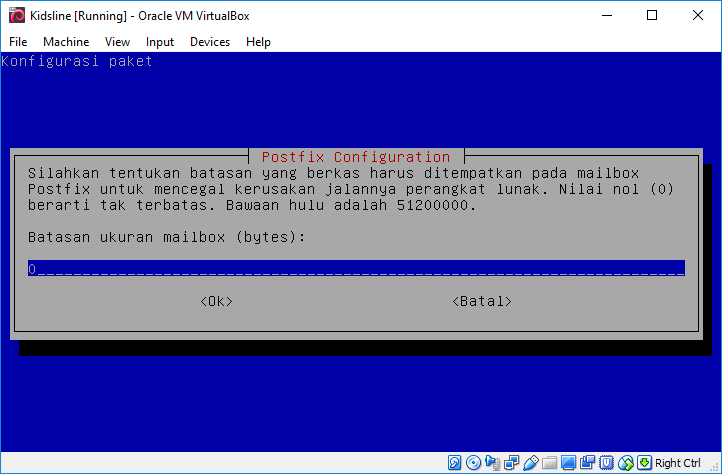Click the USB devices status icon
722x474 pixels.
click(531, 462)
